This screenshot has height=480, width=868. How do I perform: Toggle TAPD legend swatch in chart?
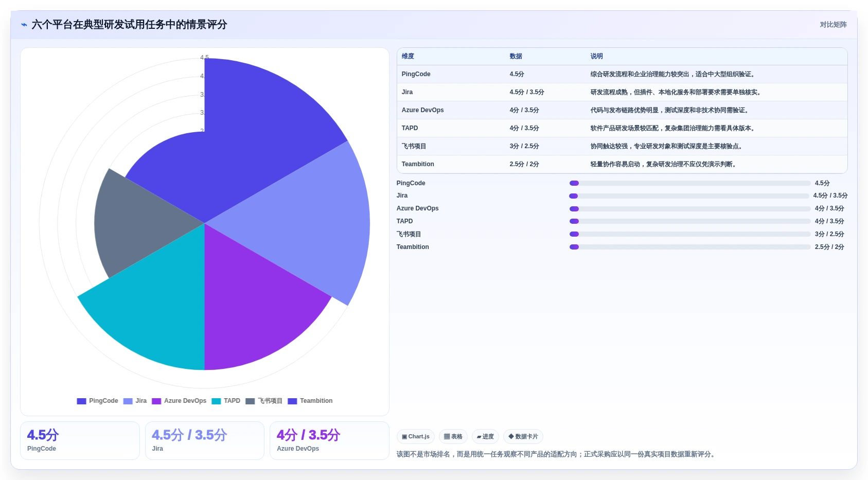tap(216, 401)
